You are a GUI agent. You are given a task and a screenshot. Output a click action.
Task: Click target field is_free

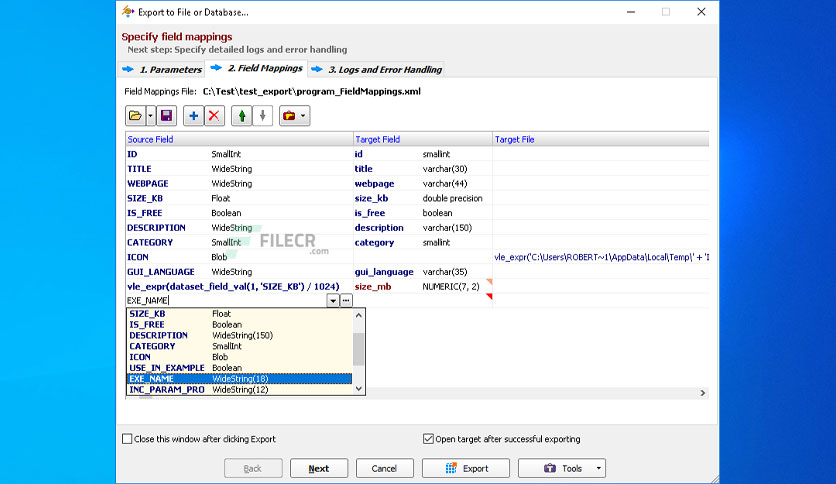click(x=369, y=213)
